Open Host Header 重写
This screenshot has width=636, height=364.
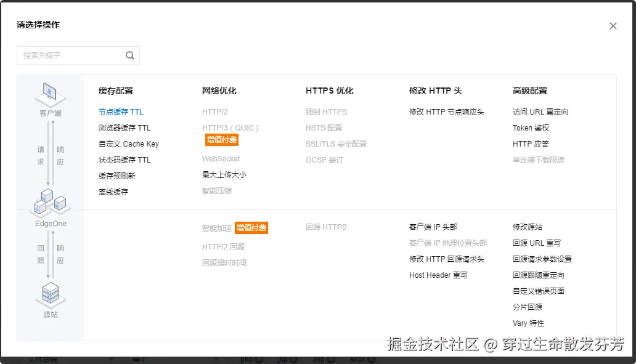pyautogui.click(x=438, y=275)
